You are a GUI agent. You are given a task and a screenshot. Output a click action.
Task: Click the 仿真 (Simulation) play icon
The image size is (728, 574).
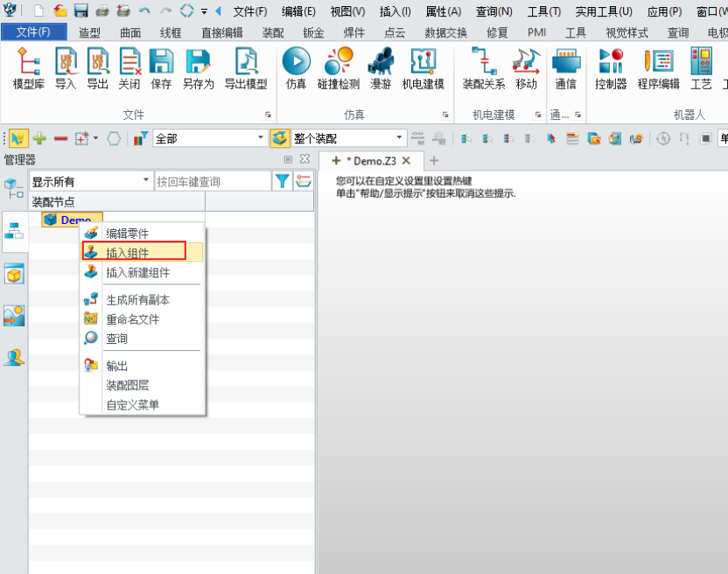(296, 62)
